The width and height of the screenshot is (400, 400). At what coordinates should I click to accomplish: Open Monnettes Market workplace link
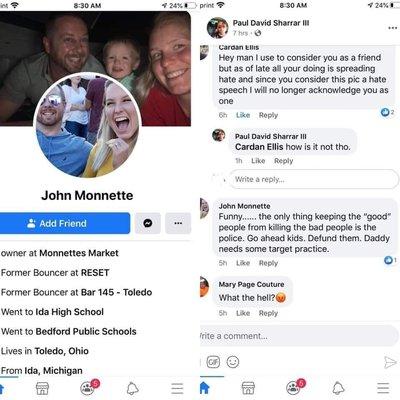coord(79,253)
